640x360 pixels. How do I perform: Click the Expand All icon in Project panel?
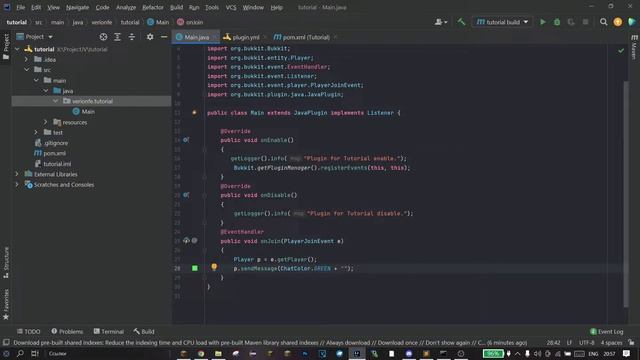(118, 37)
